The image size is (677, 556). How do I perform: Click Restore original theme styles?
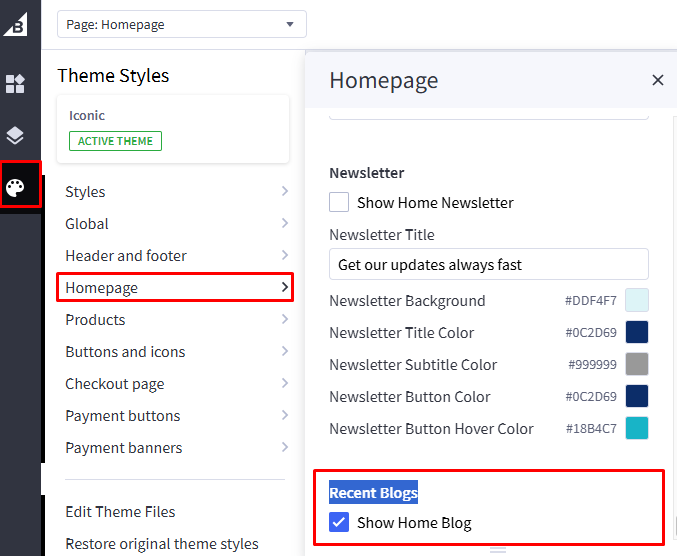click(x=162, y=544)
